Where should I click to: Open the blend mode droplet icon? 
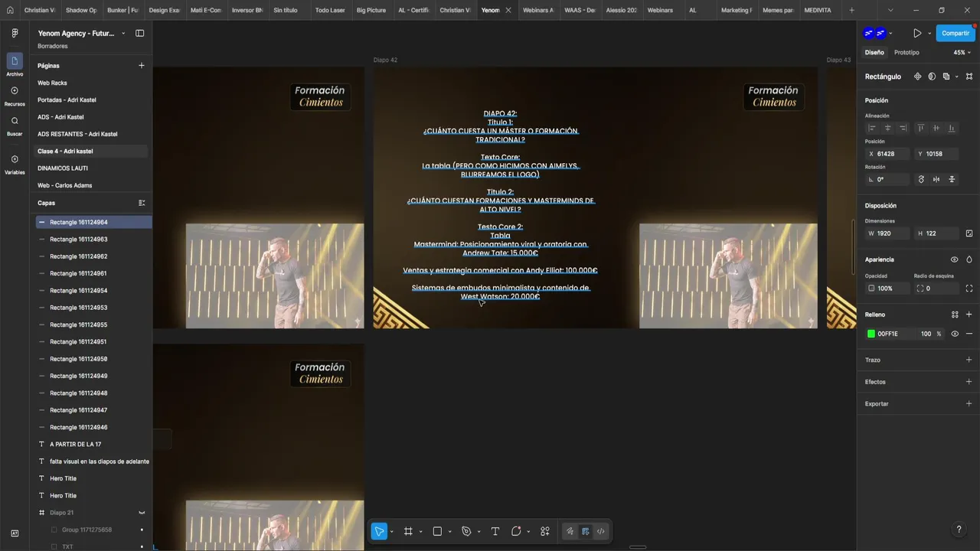[x=969, y=259]
